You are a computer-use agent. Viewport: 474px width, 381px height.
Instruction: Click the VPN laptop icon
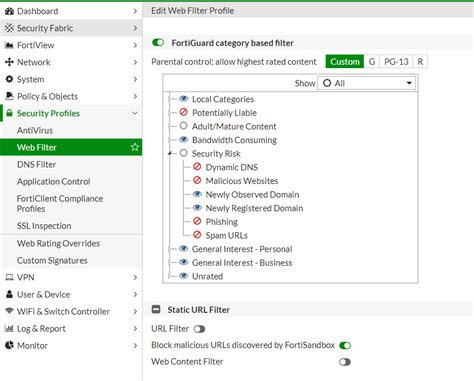point(9,277)
